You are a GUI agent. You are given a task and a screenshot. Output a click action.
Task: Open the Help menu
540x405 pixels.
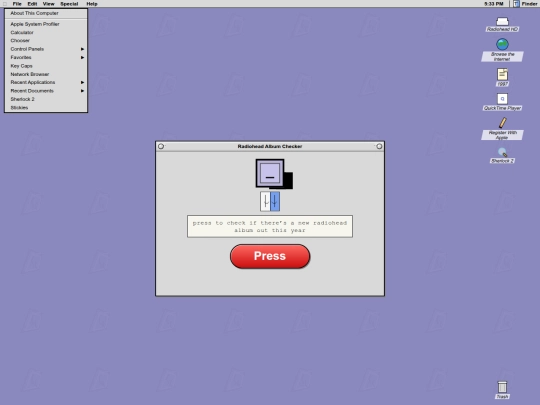point(92,4)
